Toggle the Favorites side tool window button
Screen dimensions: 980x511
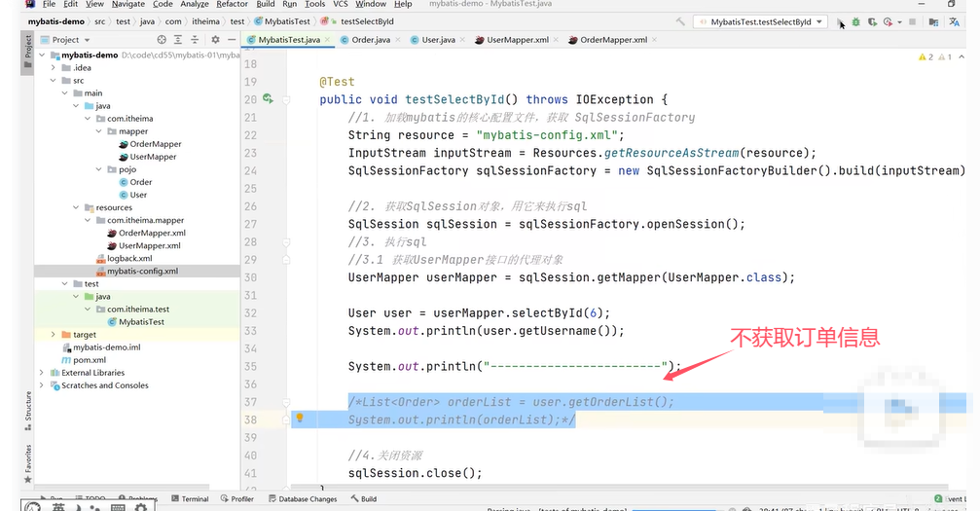point(27,463)
